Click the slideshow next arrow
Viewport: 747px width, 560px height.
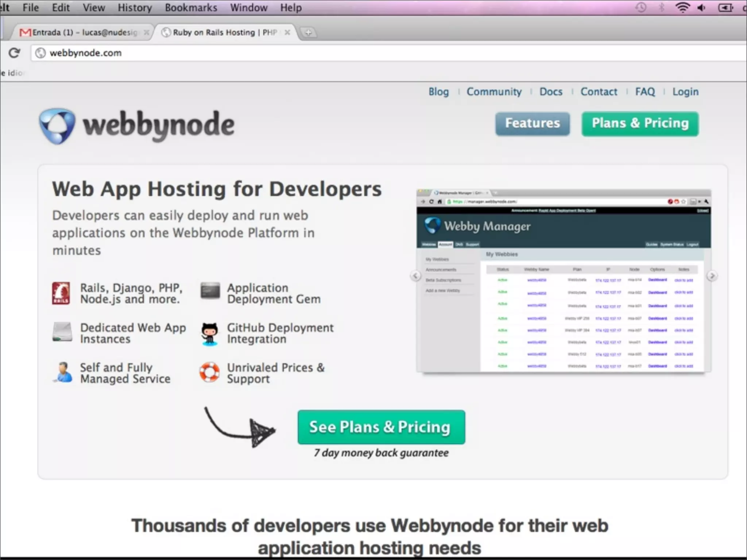712,276
